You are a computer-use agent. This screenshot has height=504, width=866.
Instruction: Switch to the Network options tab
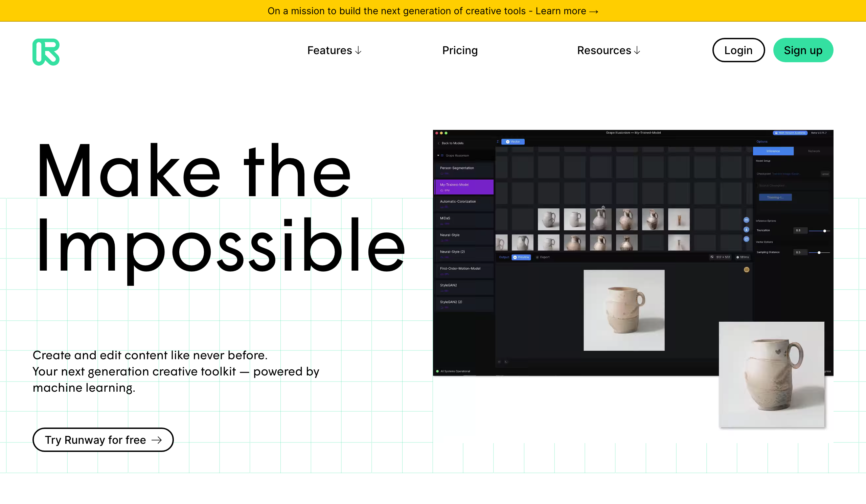coord(814,151)
